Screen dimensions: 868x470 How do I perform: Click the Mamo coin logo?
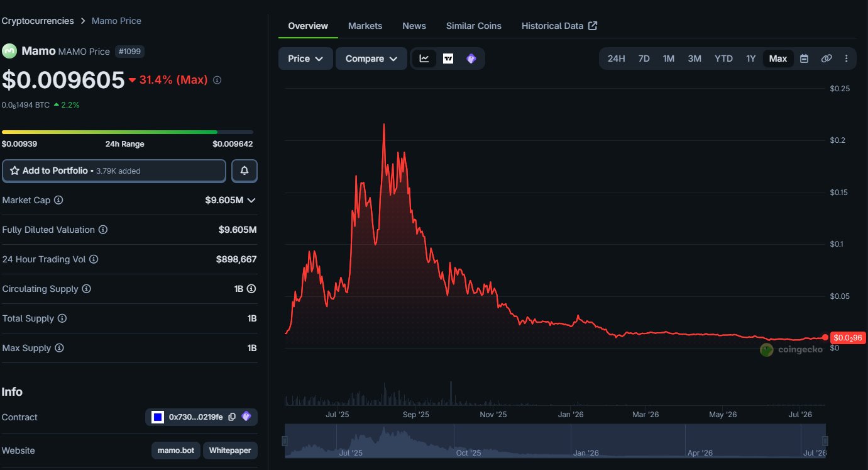click(x=9, y=51)
